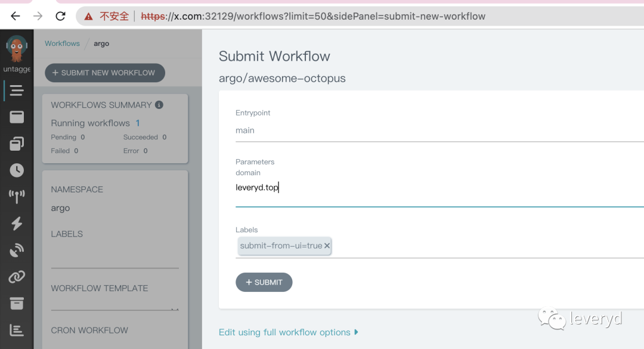Screen dimensions: 644x349
Task: Open Event Flow antenna icon
Action: (x=17, y=197)
